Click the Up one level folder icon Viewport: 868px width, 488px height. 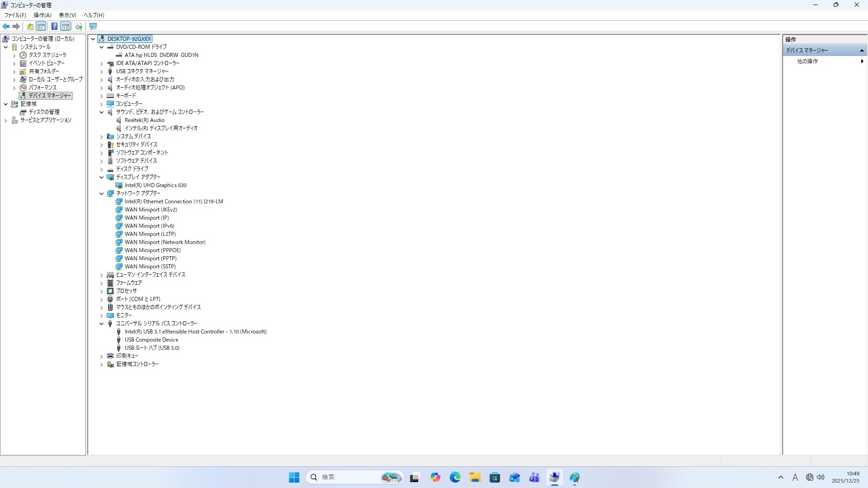[30, 26]
